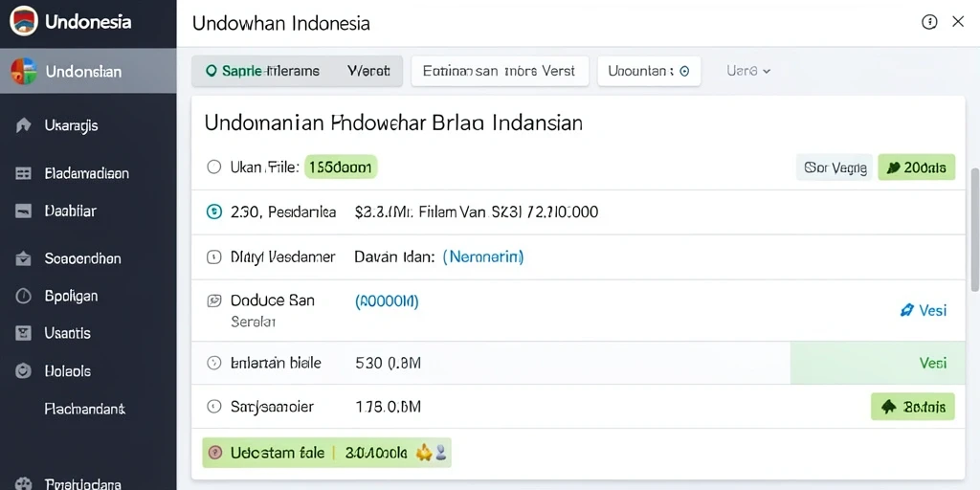Open the Eatinan san inora Verst tab

pyautogui.click(x=500, y=71)
